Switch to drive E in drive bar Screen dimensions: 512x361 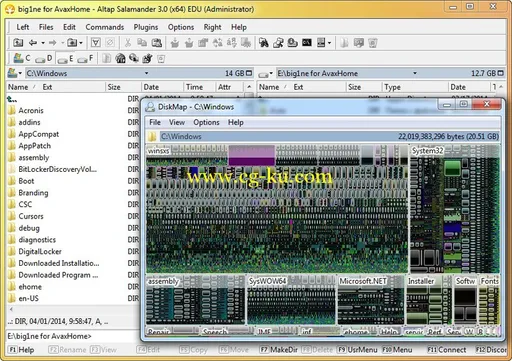[x=65, y=59]
